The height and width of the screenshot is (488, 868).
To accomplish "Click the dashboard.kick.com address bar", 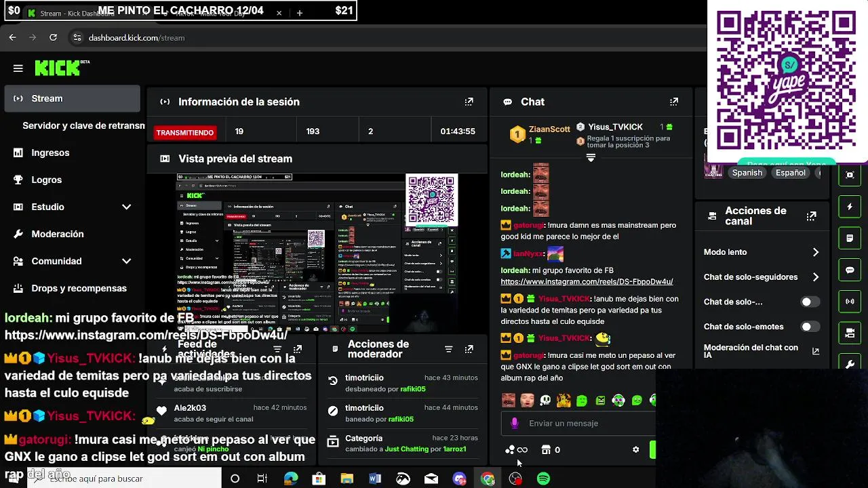I will (x=136, y=38).
